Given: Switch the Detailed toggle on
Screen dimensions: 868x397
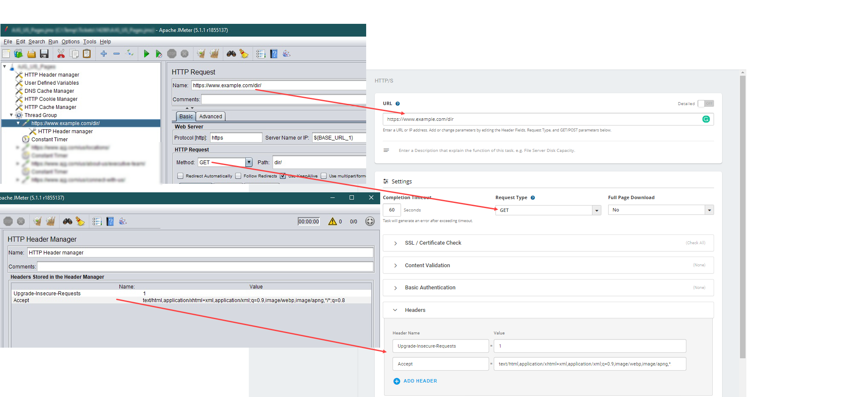Looking at the screenshot, I should point(706,103).
